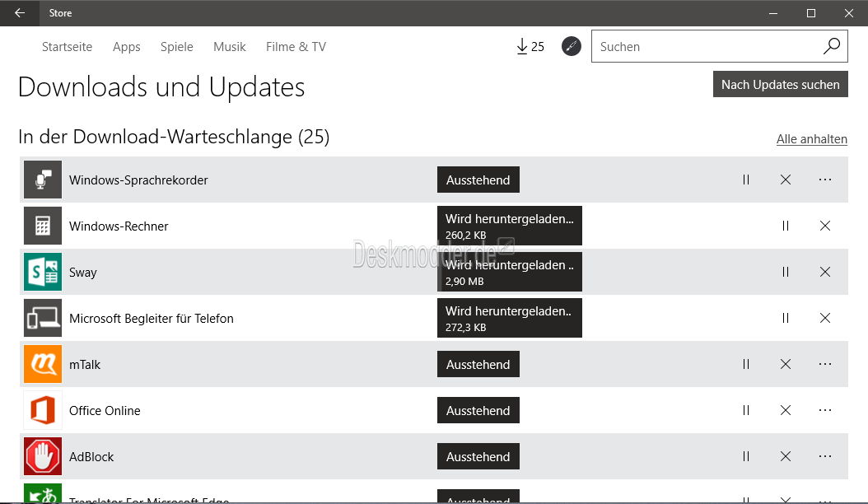Go back with the Store back arrow
The height and width of the screenshot is (504, 868).
pyautogui.click(x=20, y=12)
